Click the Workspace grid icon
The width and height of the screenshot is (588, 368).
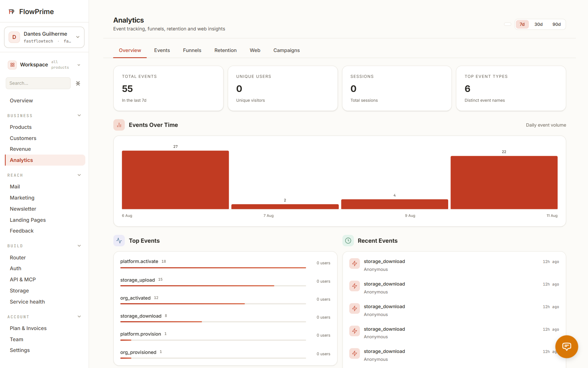coord(12,65)
